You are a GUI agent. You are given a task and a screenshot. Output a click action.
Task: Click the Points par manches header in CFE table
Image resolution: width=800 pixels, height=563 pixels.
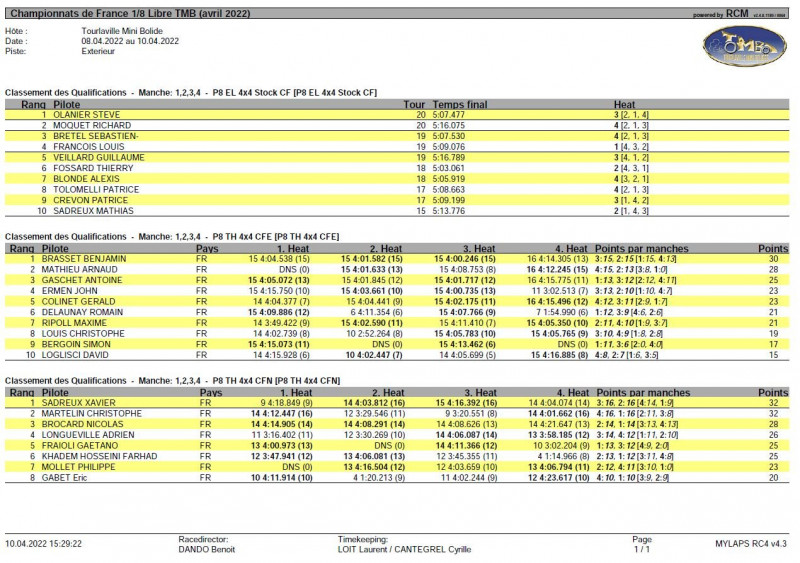[641, 248]
